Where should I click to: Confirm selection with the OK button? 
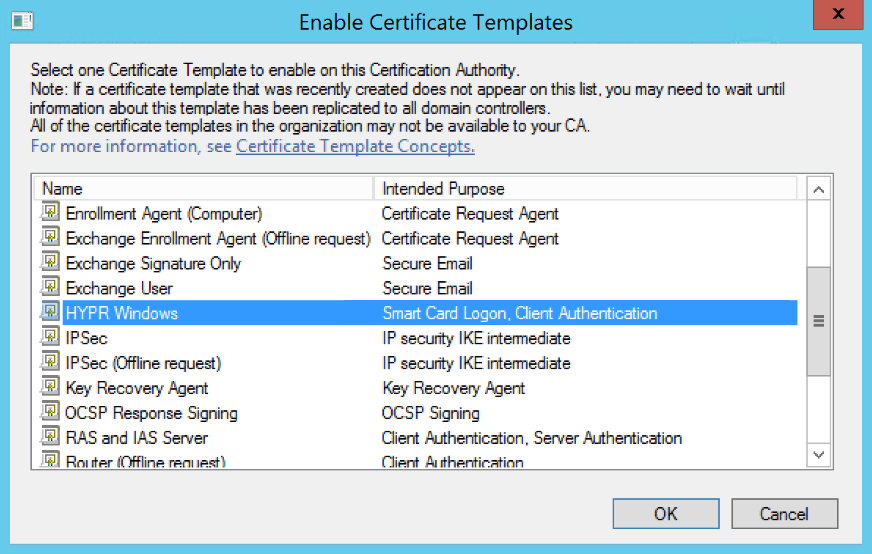[x=666, y=513]
